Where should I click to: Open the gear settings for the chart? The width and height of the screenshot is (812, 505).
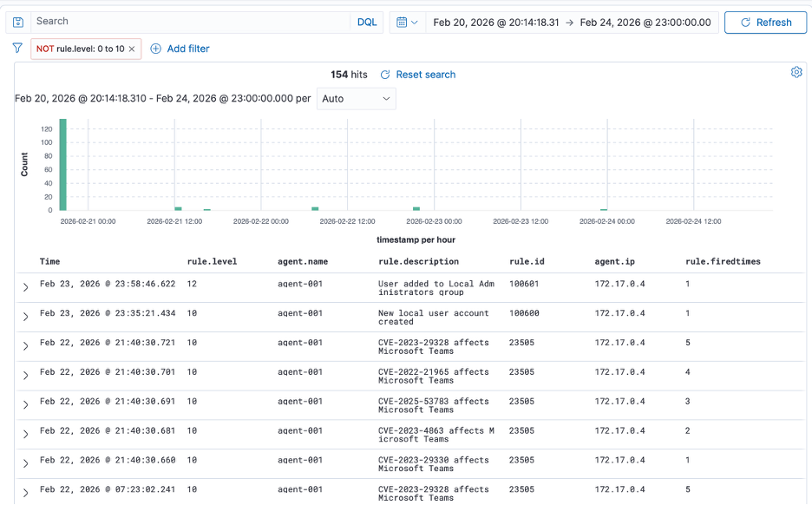pyautogui.click(x=796, y=72)
